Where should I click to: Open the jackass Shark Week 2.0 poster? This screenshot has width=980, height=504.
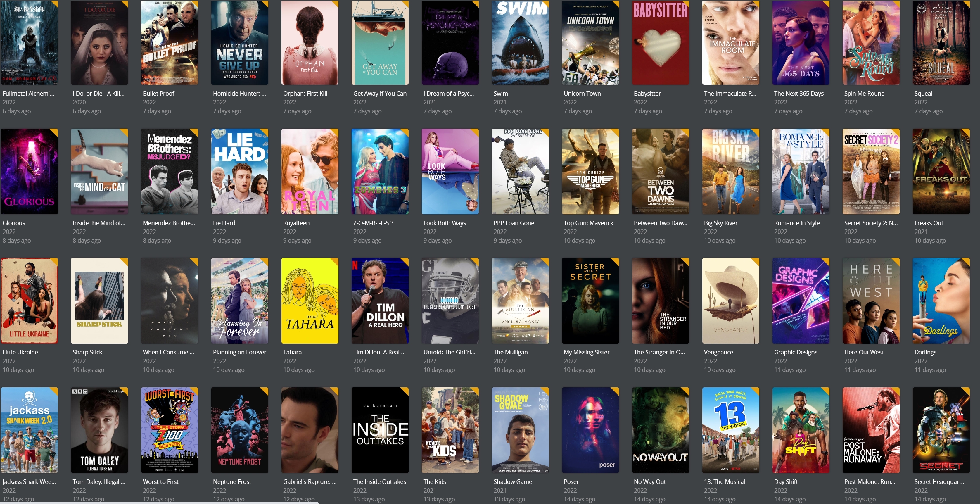(29, 430)
